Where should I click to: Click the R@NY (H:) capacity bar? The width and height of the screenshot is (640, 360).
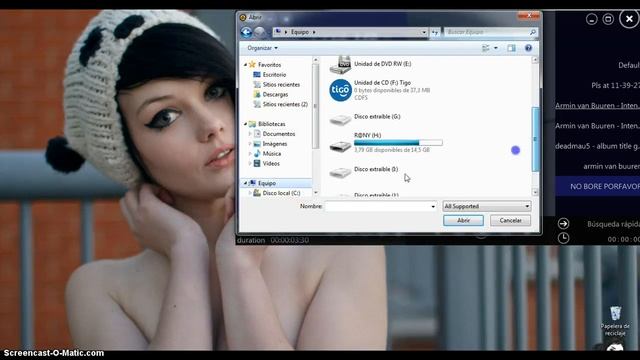(398, 142)
